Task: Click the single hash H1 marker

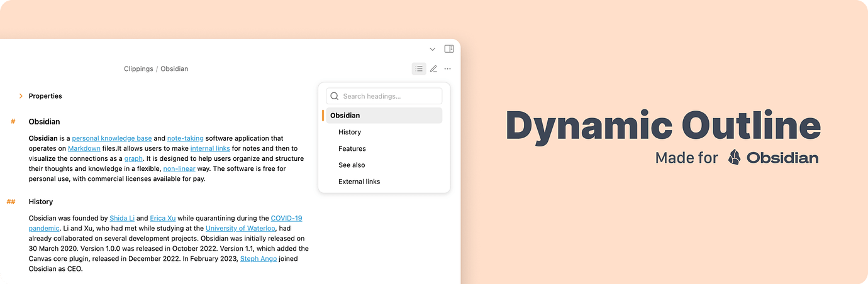Action: click(x=13, y=121)
